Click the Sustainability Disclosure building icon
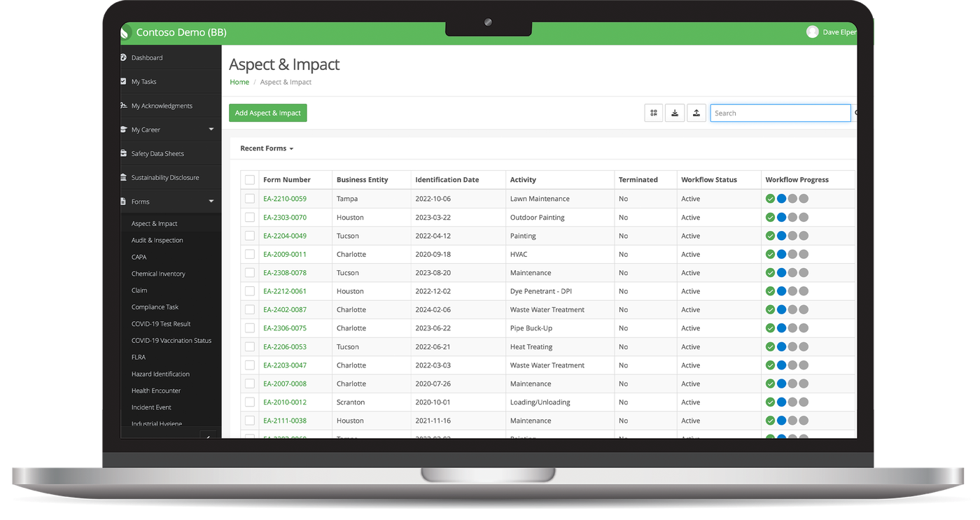980x520 pixels. 124,177
